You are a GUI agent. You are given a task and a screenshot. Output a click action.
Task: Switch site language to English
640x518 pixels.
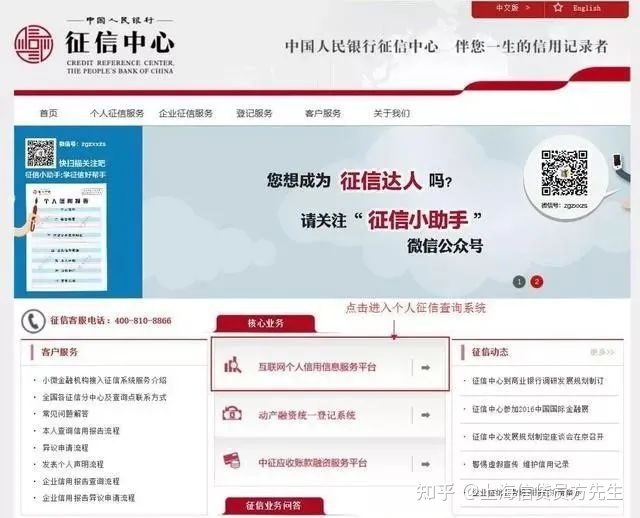click(x=587, y=9)
